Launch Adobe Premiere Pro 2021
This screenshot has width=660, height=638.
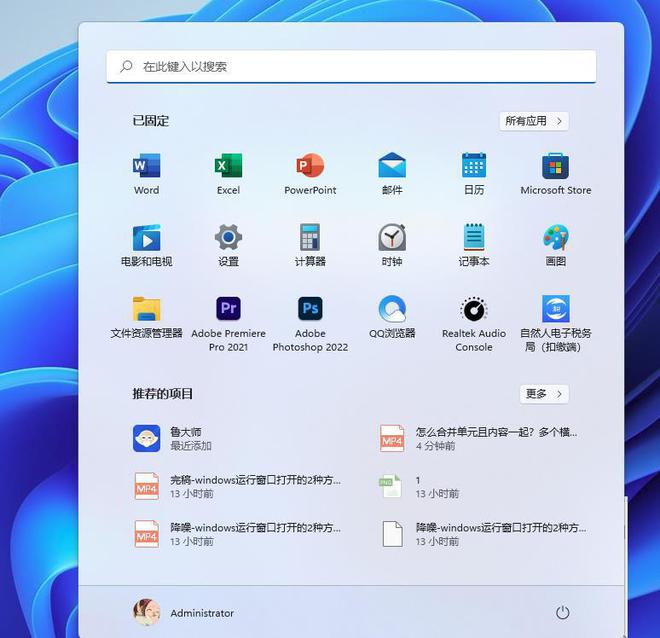coord(228,323)
